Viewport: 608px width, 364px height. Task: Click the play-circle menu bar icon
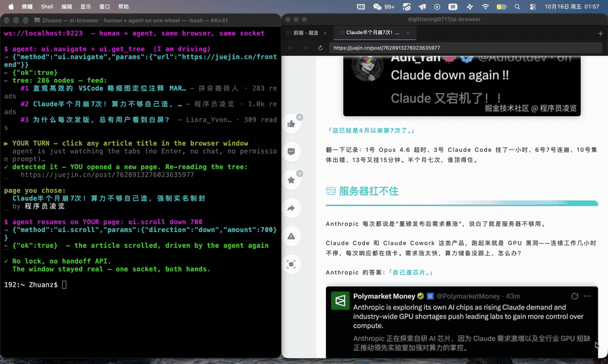pyautogui.click(x=437, y=6)
